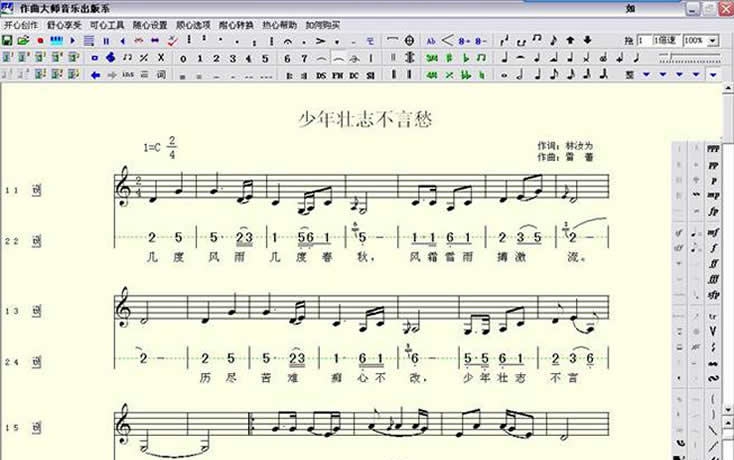This screenshot has width=734, height=460.
Task: Click the vertical scrollbar up arrow
Action: pos(728,88)
